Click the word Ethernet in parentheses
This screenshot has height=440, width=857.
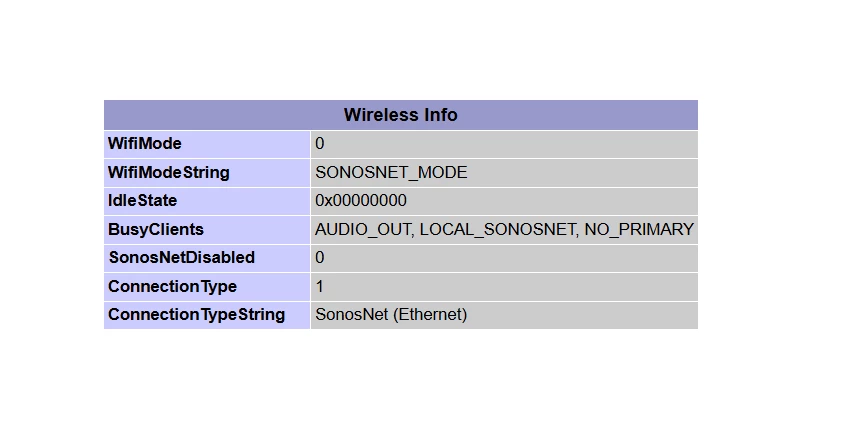coord(429,314)
